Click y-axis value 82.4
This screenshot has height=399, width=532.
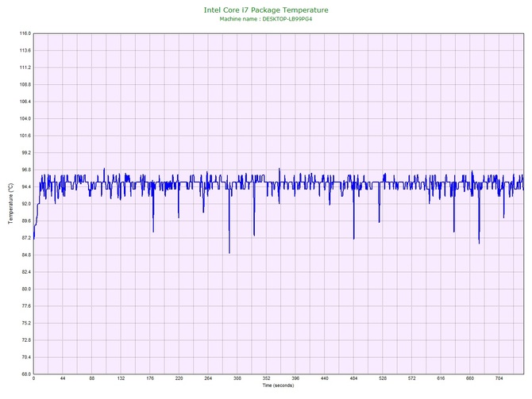tap(26, 272)
